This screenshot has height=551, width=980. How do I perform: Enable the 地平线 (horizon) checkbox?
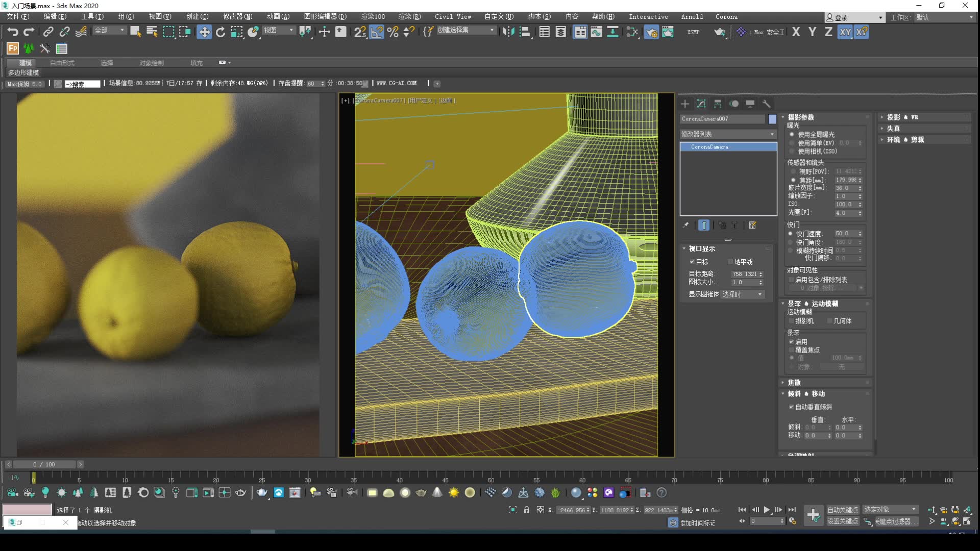point(730,262)
